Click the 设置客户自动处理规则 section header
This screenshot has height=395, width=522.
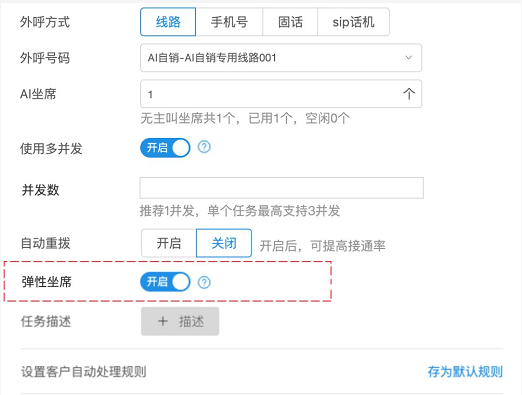point(84,372)
